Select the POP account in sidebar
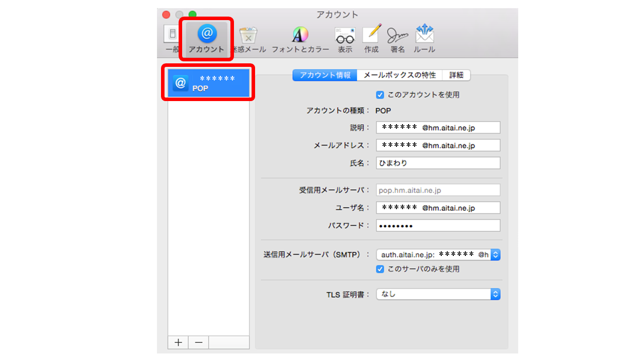The image size is (644, 362). pos(208,83)
